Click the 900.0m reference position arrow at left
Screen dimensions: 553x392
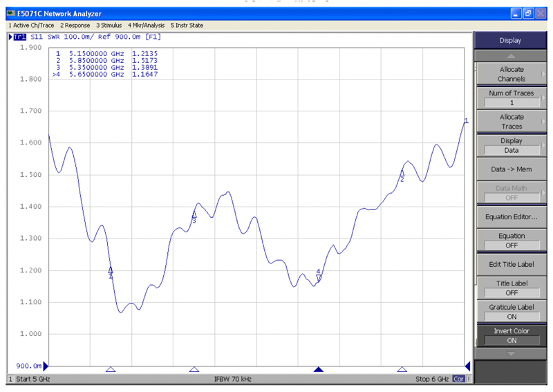click(x=46, y=366)
